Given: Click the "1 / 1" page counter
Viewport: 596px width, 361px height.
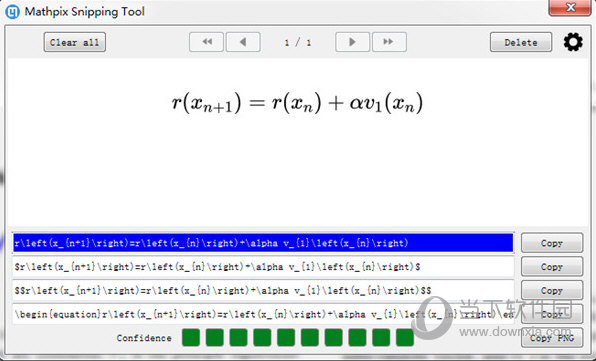Looking at the screenshot, I should pyautogui.click(x=298, y=43).
